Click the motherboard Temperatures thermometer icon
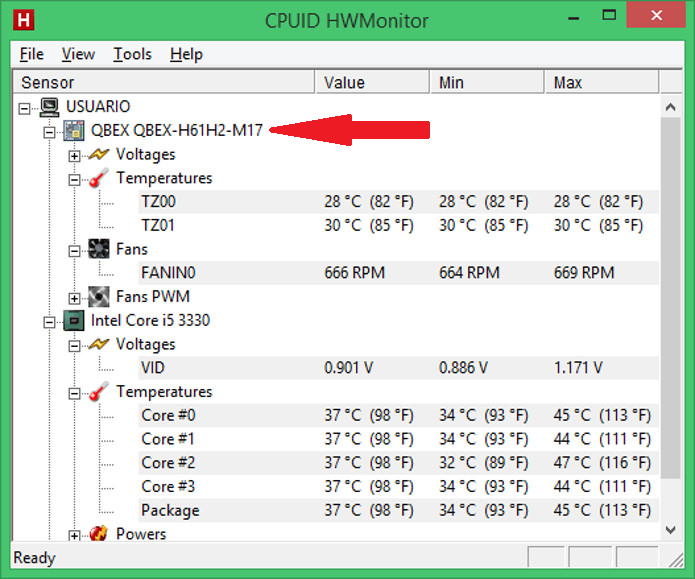The width and height of the screenshot is (695, 579). 98,178
